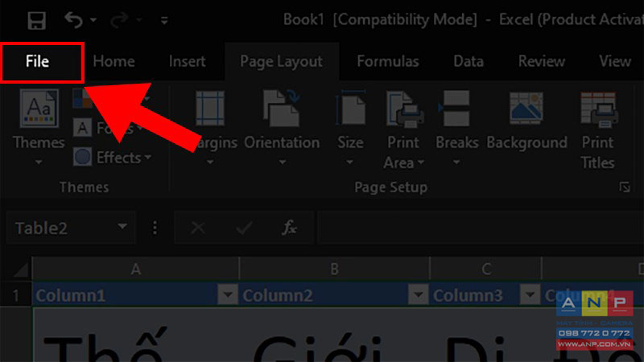Open Print Titles settings
The image size is (644, 362).
[x=597, y=130]
